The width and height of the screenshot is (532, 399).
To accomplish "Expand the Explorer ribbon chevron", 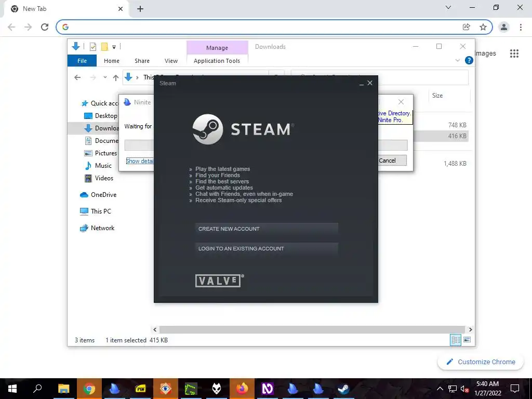I will [457, 60].
